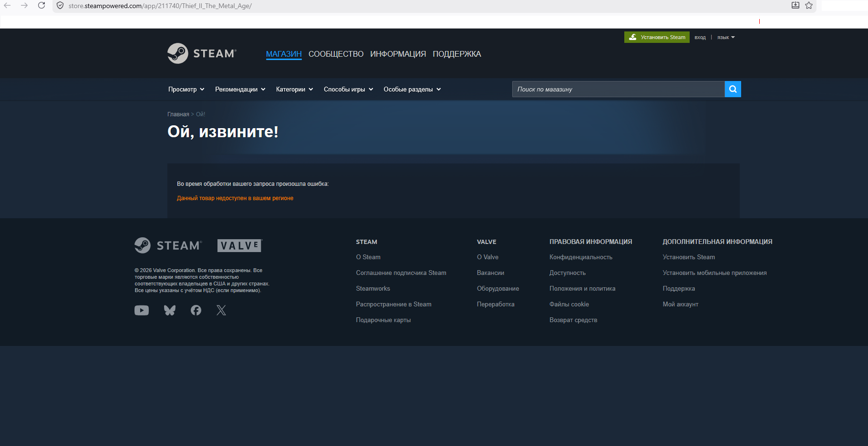Click the browser back arrow

pos(7,6)
